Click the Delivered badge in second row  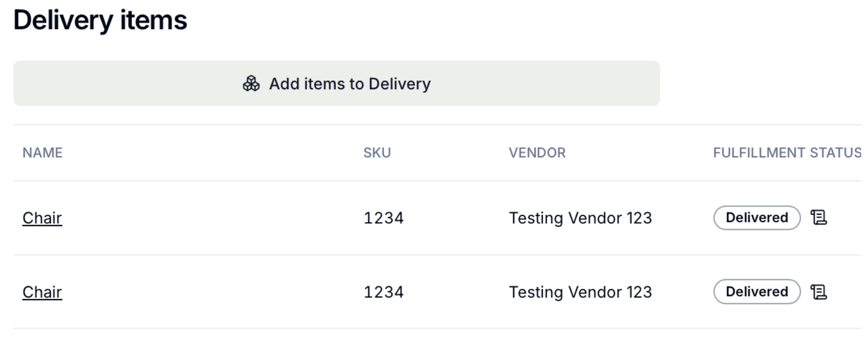pyautogui.click(x=757, y=292)
